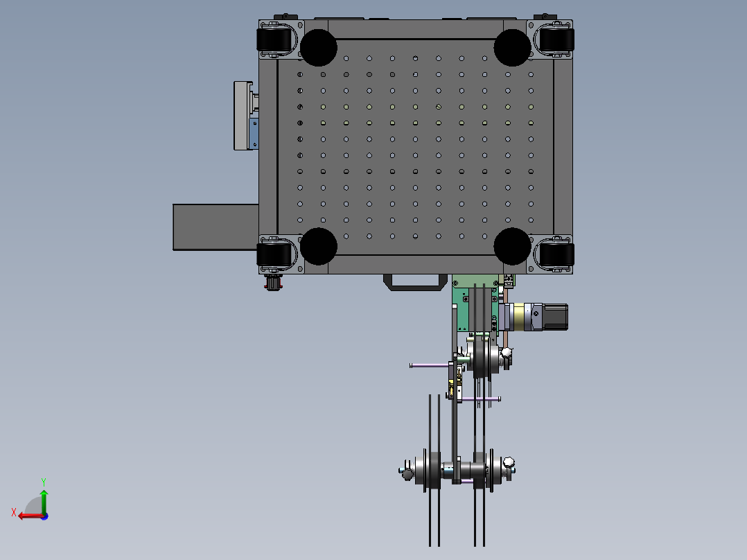Image resolution: width=747 pixels, height=560 pixels.
Task: Select the black stepper motor beside green bracket
Action: point(555,317)
